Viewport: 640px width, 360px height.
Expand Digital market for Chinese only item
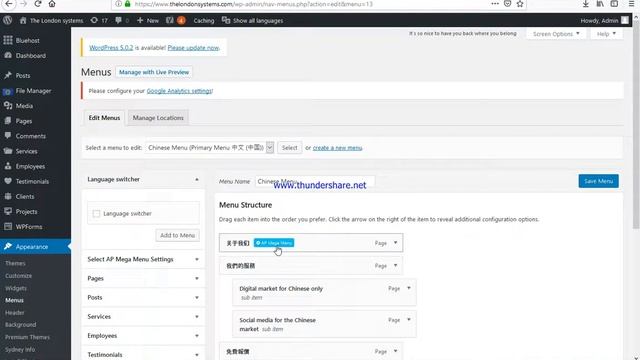(409, 288)
